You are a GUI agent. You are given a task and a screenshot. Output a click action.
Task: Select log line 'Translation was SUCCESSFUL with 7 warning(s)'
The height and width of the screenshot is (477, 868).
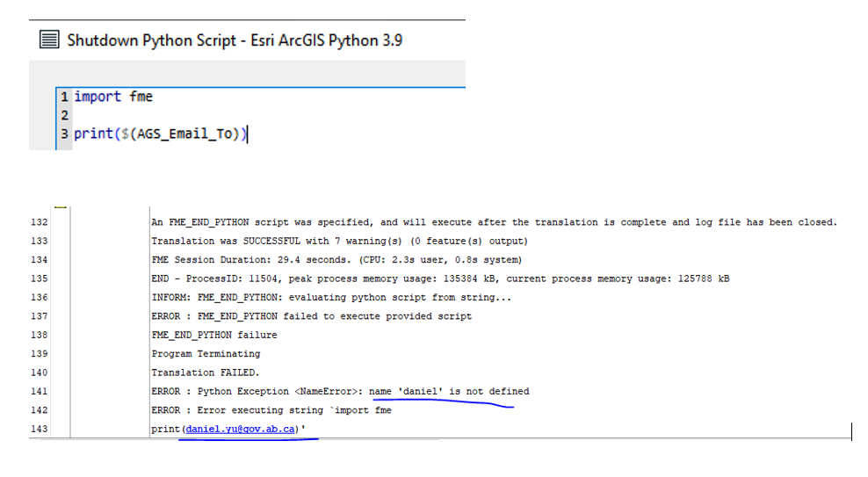[x=339, y=242]
